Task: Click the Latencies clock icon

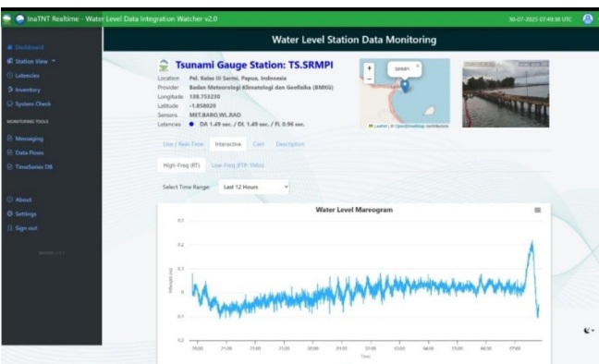Action: (x=10, y=76)
